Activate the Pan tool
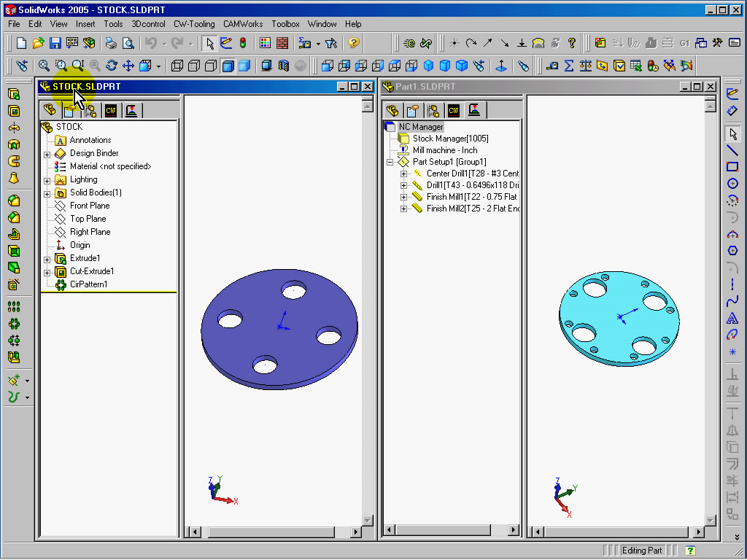 (x=128, y=66)
